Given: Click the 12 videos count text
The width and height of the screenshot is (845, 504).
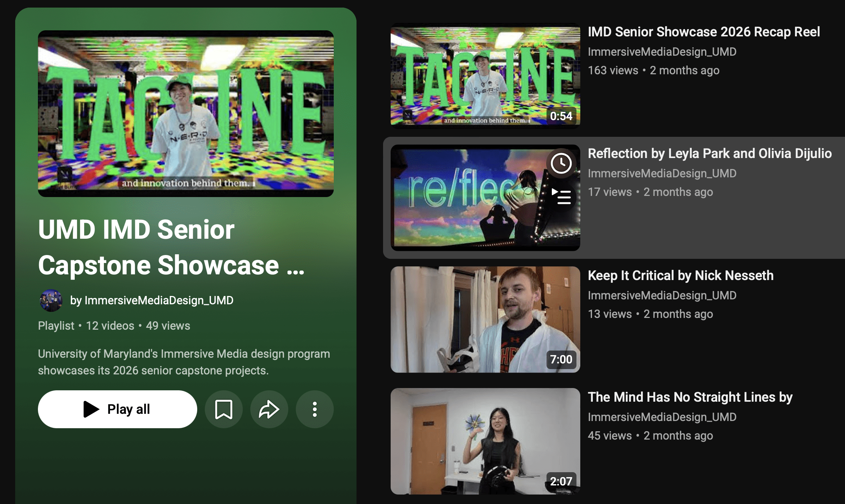Looking at the screenshot, I should [x=110, y=326].
